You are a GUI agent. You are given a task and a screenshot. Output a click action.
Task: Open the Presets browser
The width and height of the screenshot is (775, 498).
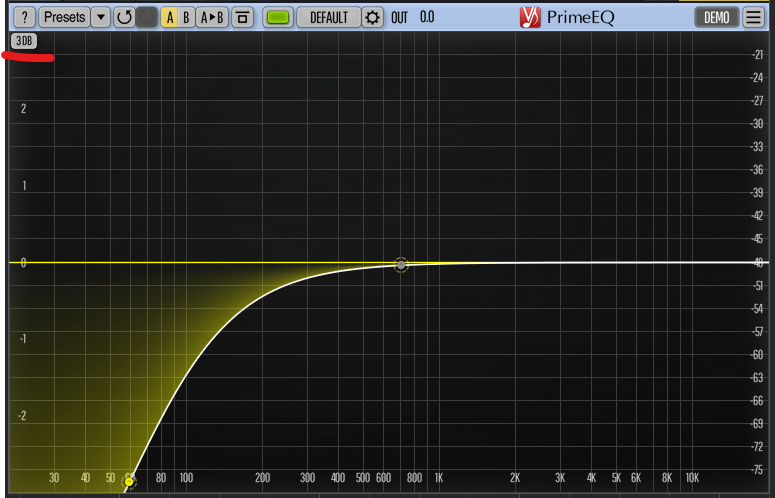click(64, 17)
